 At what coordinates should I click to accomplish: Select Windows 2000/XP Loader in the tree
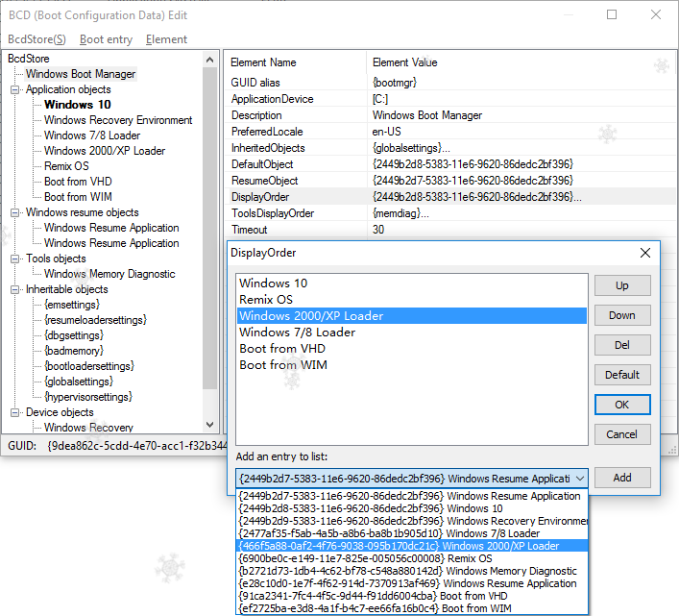coord(105,151)
